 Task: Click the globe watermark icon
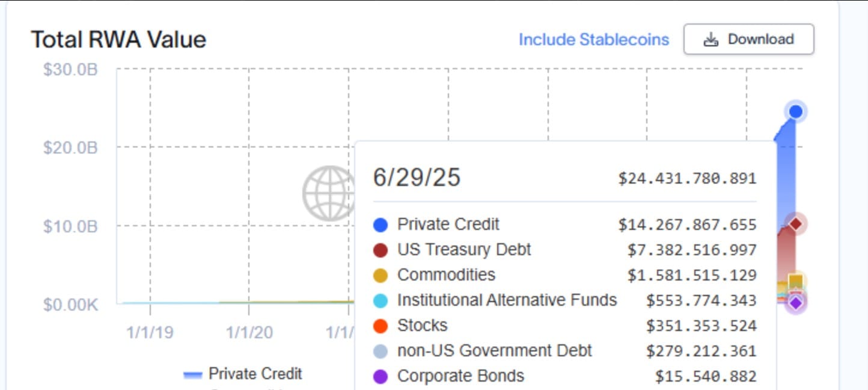coord(329,193)
